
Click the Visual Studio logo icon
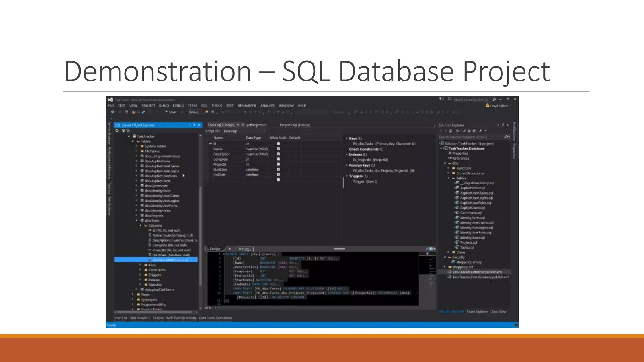[110, 100]
